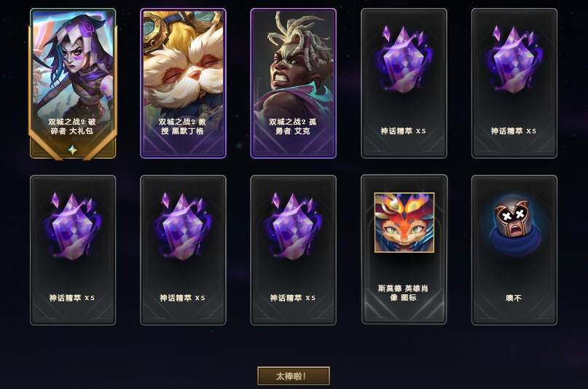The height and width of the screenshot is (389, 588).
Task: Open the 斯莫德 champion portrait icon
Action: (404, 223)
